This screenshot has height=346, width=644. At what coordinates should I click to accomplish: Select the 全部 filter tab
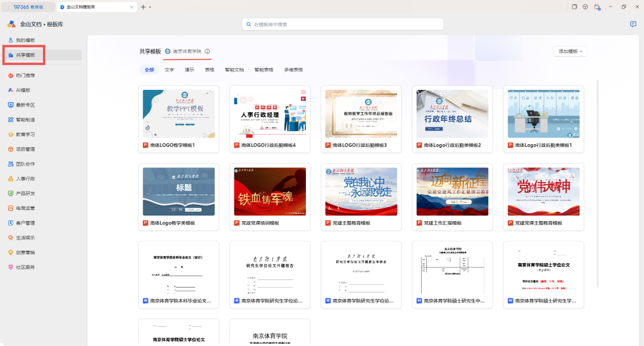[149, 70]
